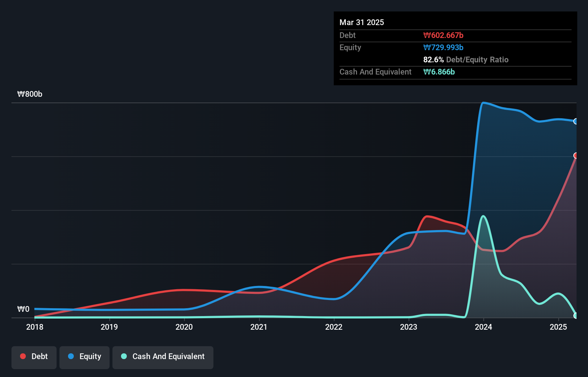Click the 2025 x-axis label
The image size is (588, 377).
click(x=558, y=327)
